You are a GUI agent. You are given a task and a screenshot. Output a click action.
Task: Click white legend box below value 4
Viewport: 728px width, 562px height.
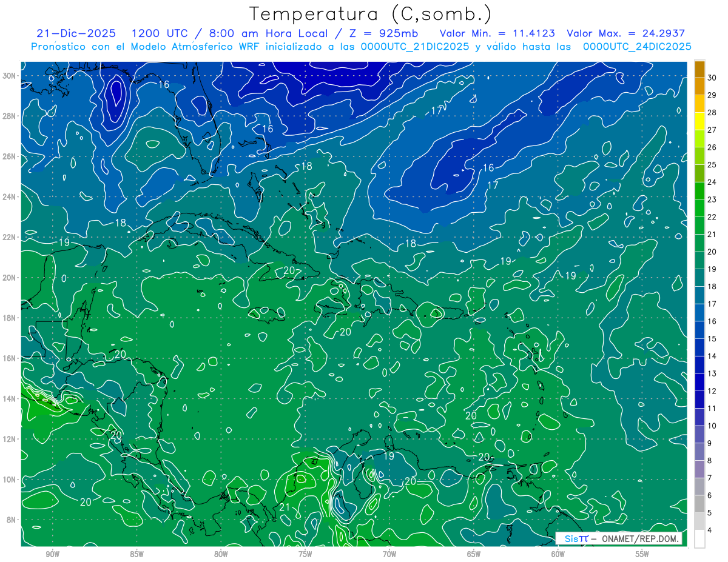point(699,539)
